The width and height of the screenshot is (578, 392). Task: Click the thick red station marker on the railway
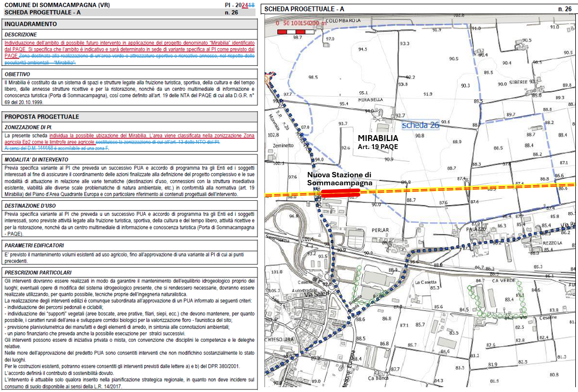coord(340,193)
